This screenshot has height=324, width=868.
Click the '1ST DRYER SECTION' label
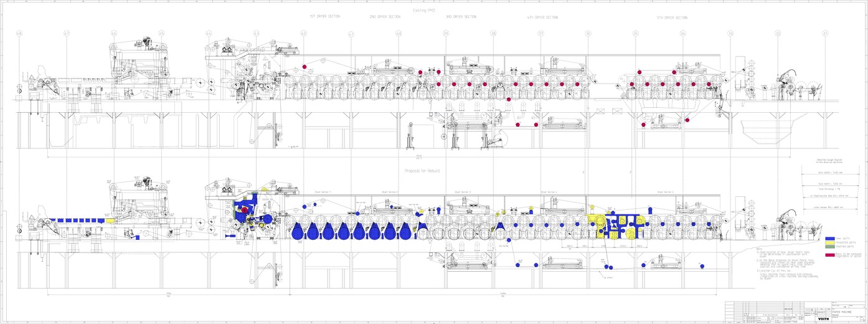coord(324,16)
